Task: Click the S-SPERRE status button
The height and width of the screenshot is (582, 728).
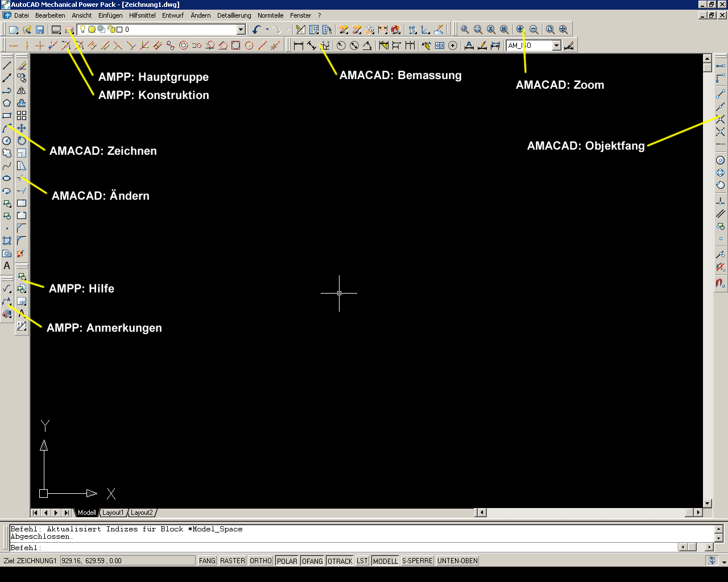Action: tap(417, 561)
